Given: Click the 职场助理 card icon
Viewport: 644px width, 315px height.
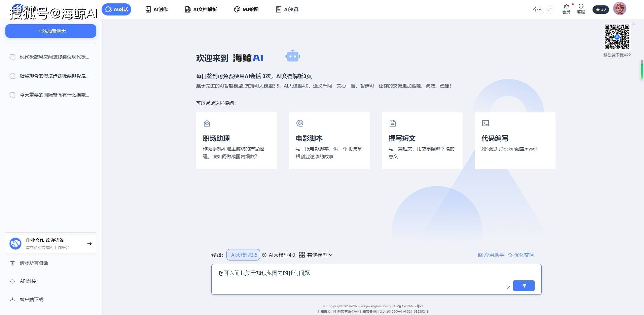Looking at the screenshot, I should coord(207,123).
